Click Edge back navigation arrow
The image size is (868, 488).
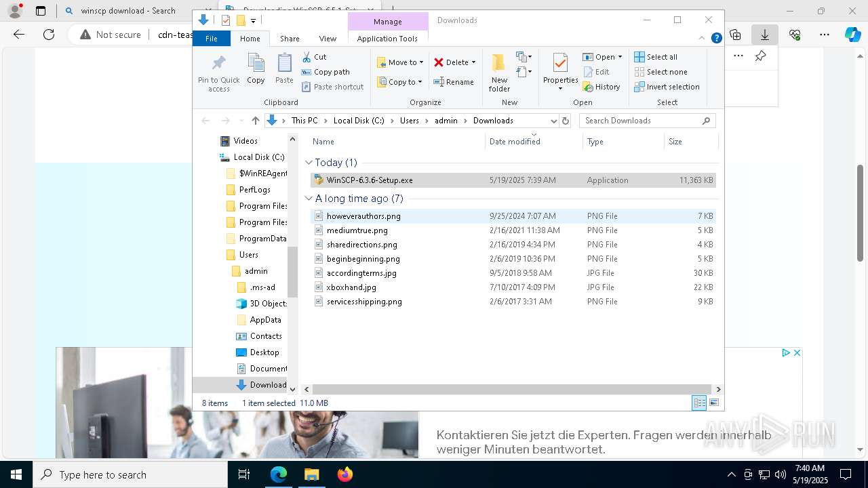click(19, 35)
